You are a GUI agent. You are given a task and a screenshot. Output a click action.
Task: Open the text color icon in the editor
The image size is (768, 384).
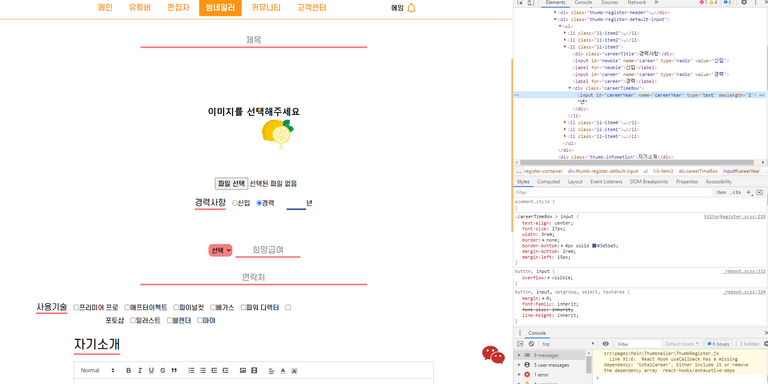(283, 371)
